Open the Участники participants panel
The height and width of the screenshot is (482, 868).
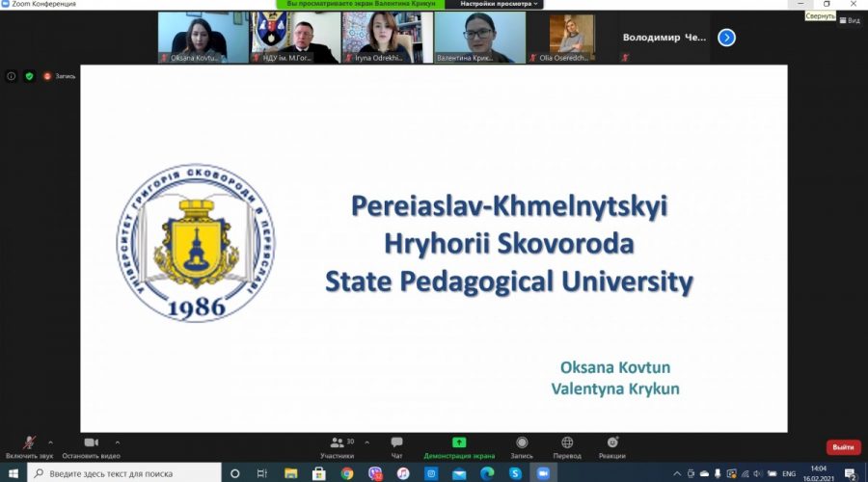338,447
